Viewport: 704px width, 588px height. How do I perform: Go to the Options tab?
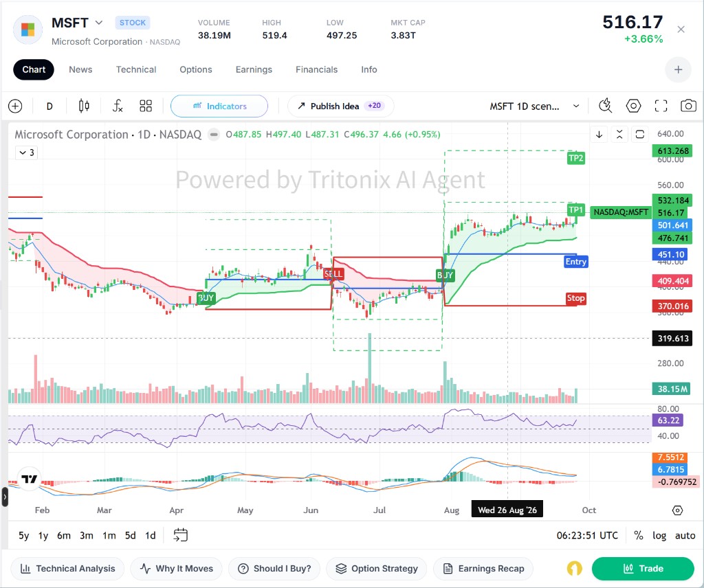coord(196,69)
